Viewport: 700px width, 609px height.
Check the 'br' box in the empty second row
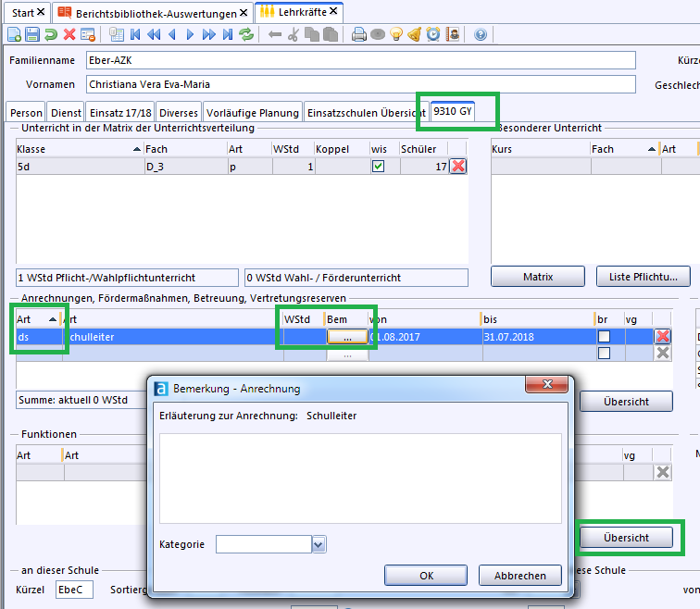604,353
